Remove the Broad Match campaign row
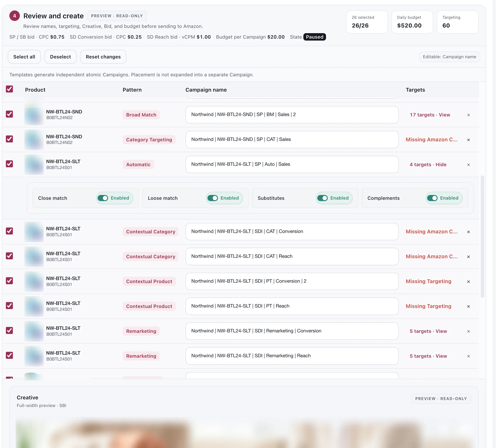This screenshot has width=496, height=448. coord(468,115)
